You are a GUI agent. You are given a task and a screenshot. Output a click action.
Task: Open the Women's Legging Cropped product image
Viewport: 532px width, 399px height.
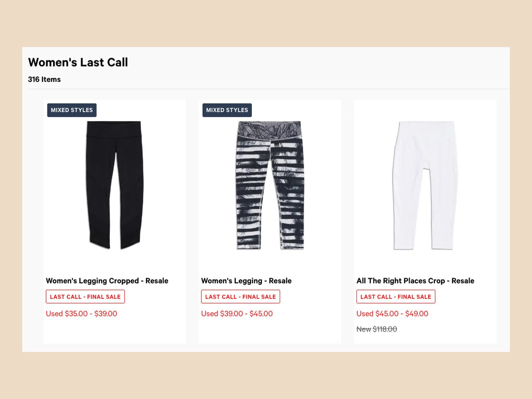pyautogui.click(x=114, y=182)
